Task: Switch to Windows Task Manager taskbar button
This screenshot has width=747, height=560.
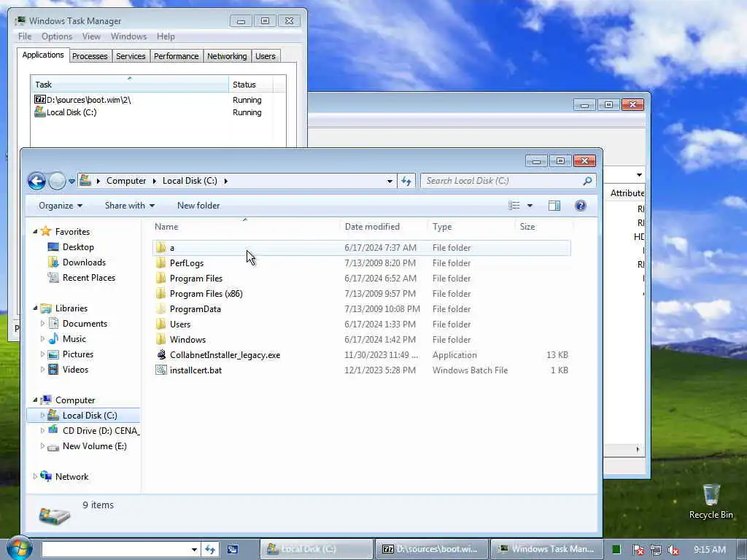Action: coord(547,549)
